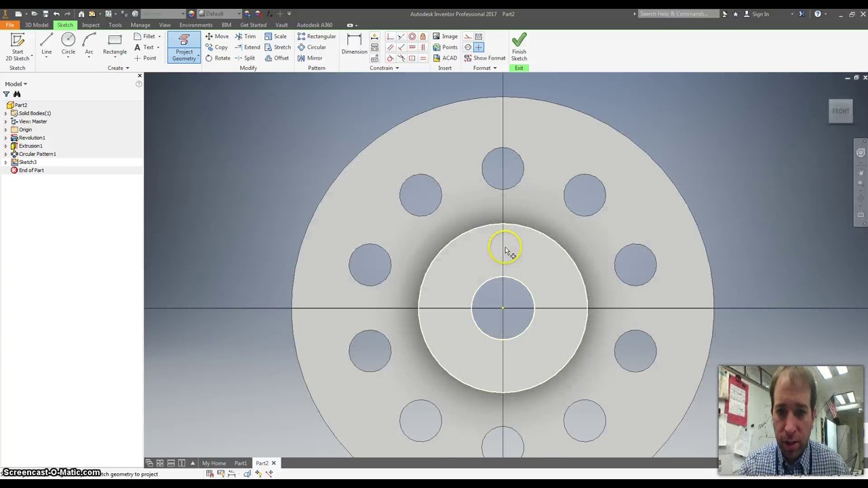Switch to the Inspect tab

tap(90, 25)
